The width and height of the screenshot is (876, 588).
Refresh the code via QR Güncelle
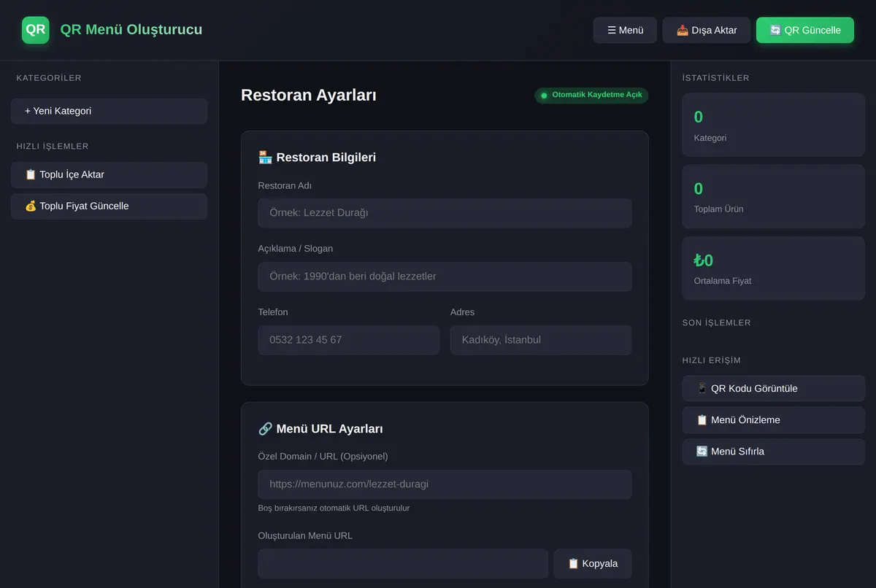click(x=805, y=30)
